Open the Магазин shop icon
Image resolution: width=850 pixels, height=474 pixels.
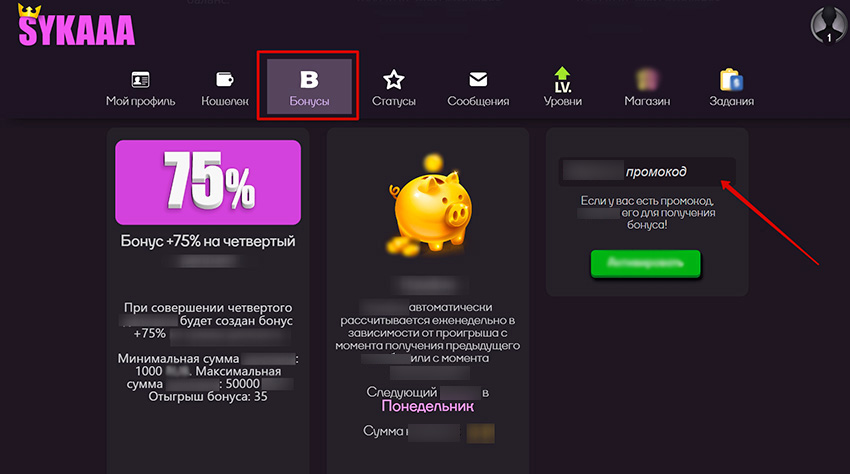(x=647, y=80)
